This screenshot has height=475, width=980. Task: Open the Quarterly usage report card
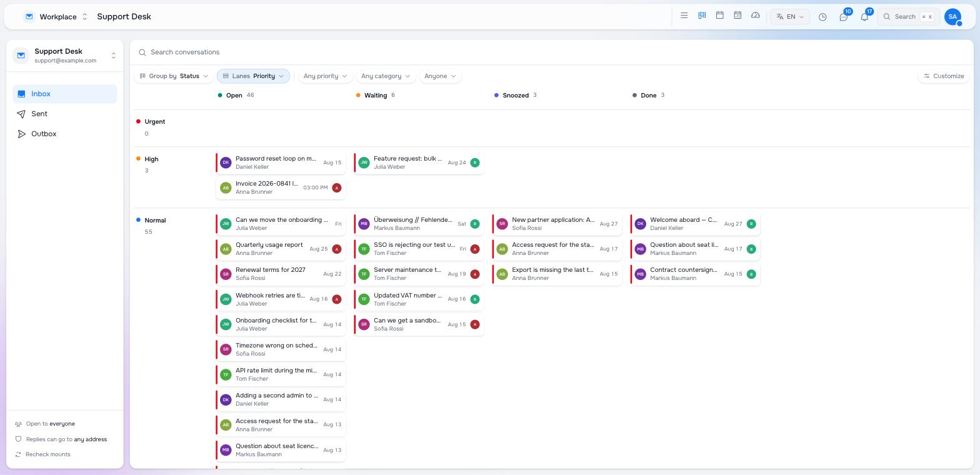click(x=281, y=249)
